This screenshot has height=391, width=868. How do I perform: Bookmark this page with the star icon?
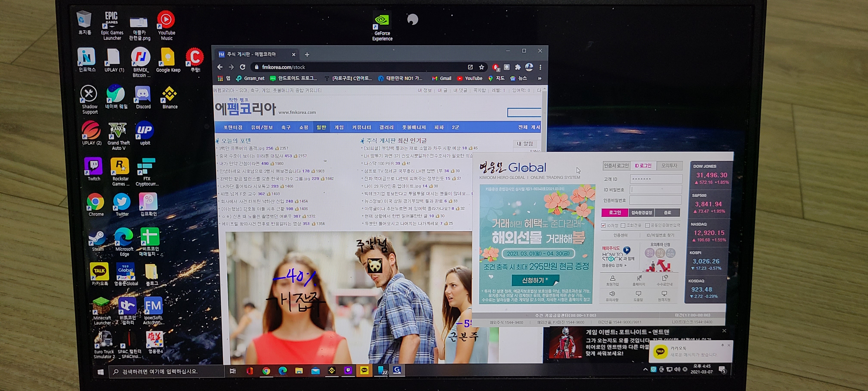click(x=481, y=67)
